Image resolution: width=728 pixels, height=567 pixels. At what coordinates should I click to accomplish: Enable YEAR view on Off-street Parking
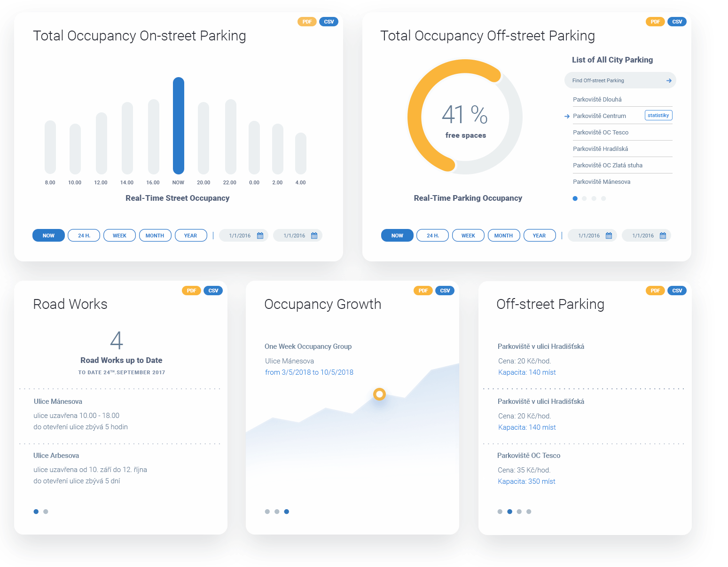[540, 235]
